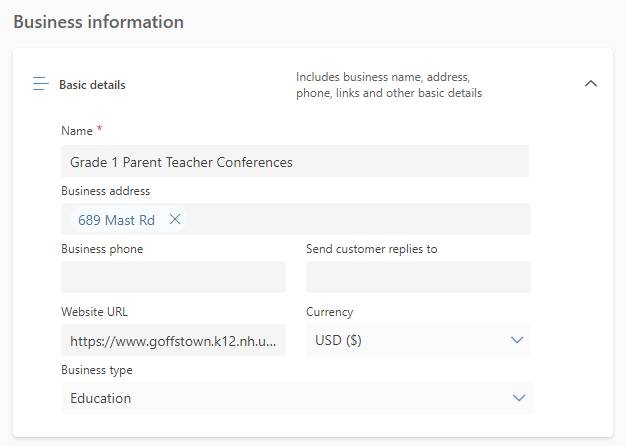
Task: Choose the Education business type value
Action: (x=101, y=398)
